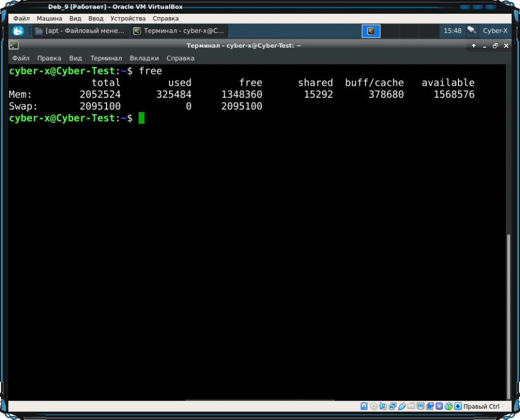Image resolution: width=520 pixels, height=420 pixels.
Task: Minimize the terminal window
Action: coord(484,46)
